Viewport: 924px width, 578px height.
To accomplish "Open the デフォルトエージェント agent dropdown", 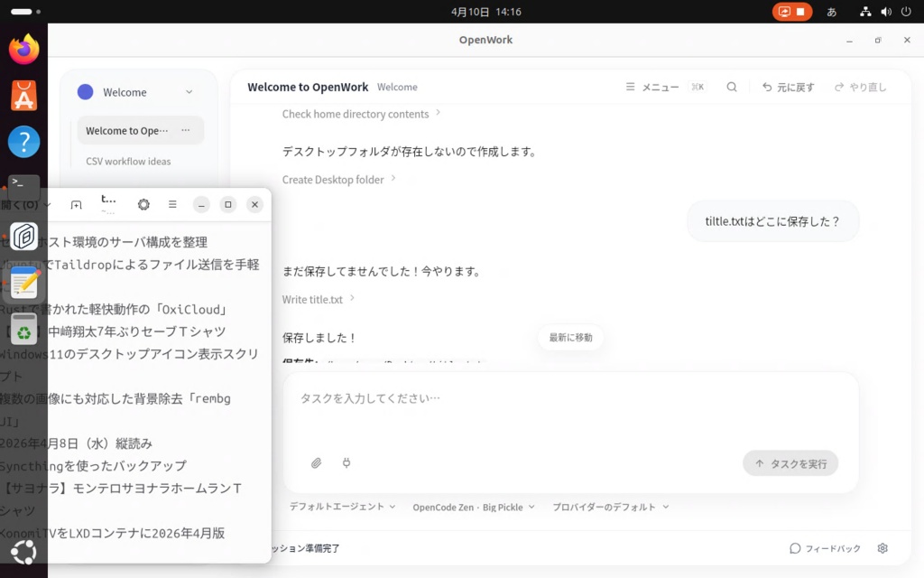I will tap(342, 507).
